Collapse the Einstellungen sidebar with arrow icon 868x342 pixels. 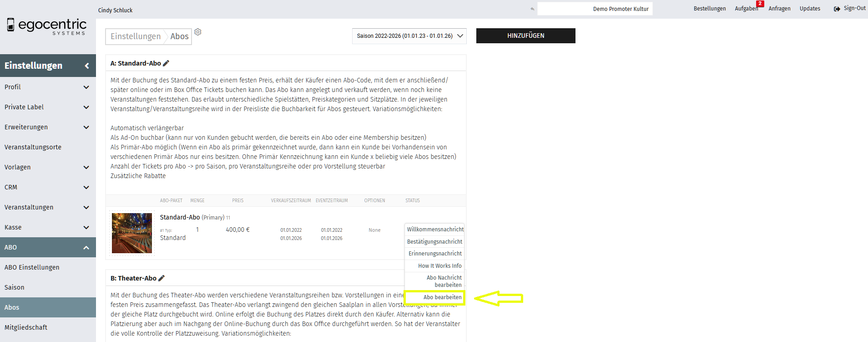[x=86, y=66]
